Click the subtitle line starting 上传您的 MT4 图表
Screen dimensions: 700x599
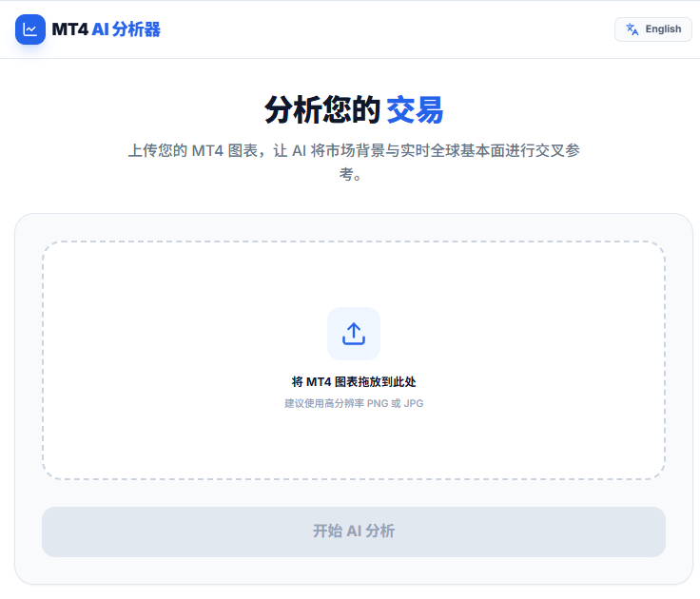point(354,151)
